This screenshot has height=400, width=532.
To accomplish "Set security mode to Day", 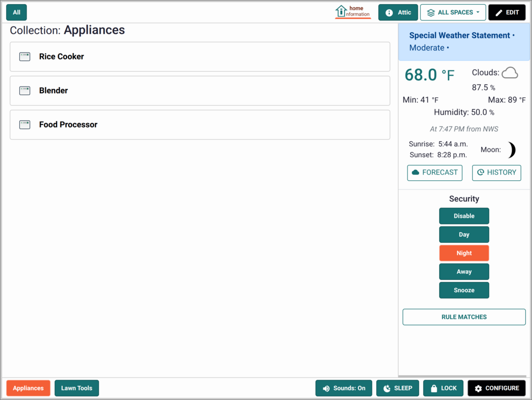I will click(464, 235).
